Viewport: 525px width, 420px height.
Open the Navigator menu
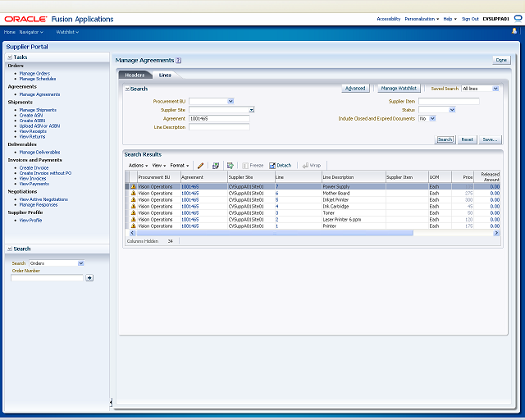(x=31, y=32)
